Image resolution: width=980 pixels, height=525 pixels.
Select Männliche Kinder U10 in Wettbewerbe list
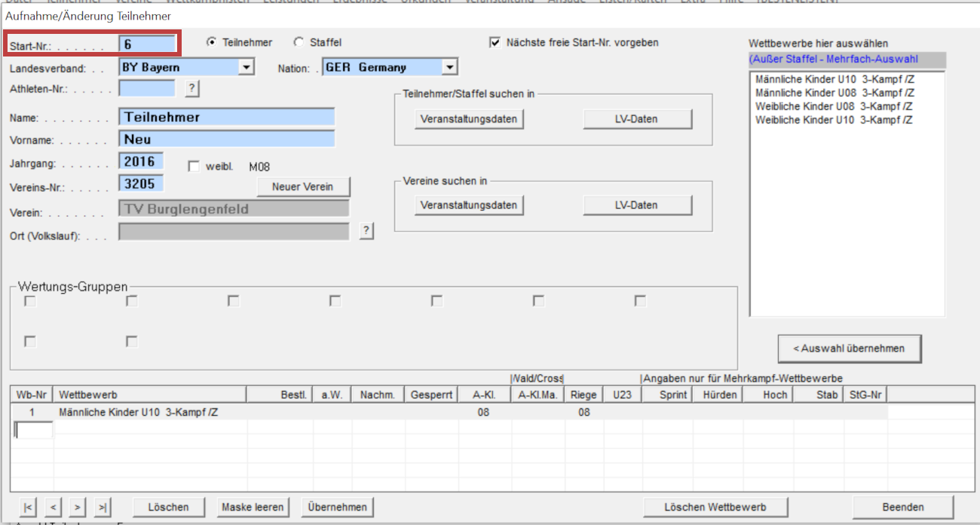[835, 79]
